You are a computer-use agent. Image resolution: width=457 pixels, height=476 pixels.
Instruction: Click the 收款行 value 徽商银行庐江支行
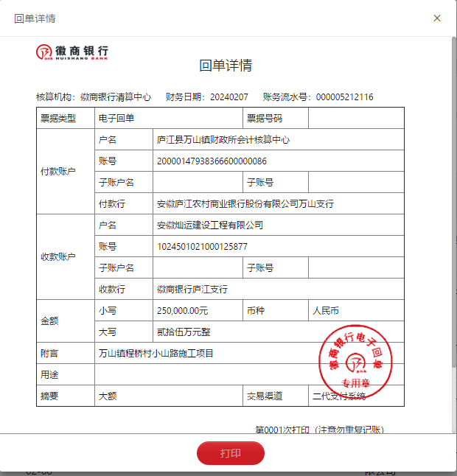coord(192,289)
